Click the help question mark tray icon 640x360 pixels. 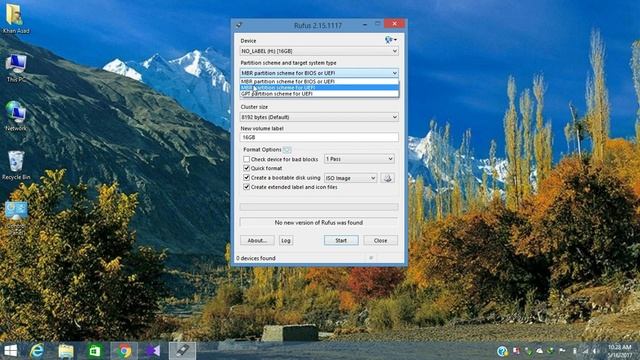point(502,351)
